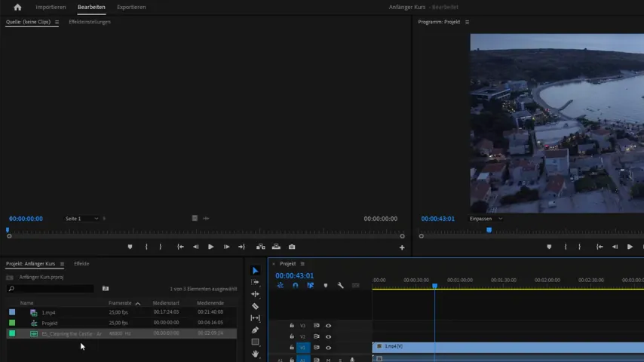Toggle track lock on V2

[292, 336]
